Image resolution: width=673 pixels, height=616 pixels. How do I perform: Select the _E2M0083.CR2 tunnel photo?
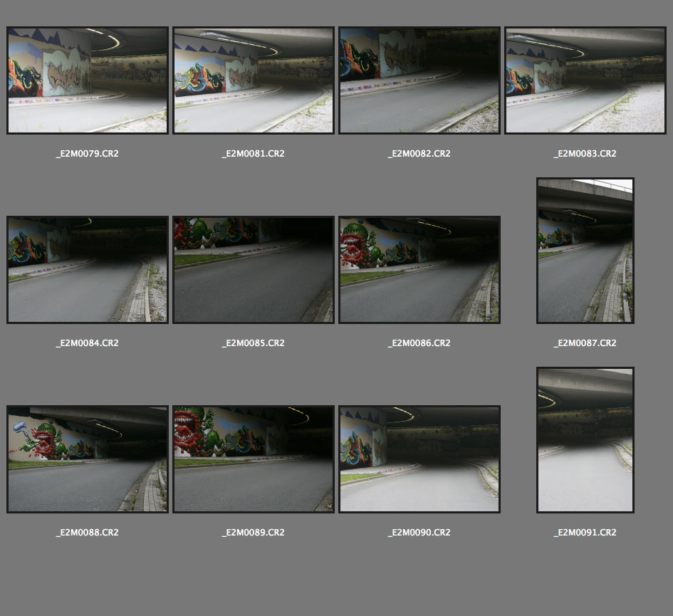[585, 80]
